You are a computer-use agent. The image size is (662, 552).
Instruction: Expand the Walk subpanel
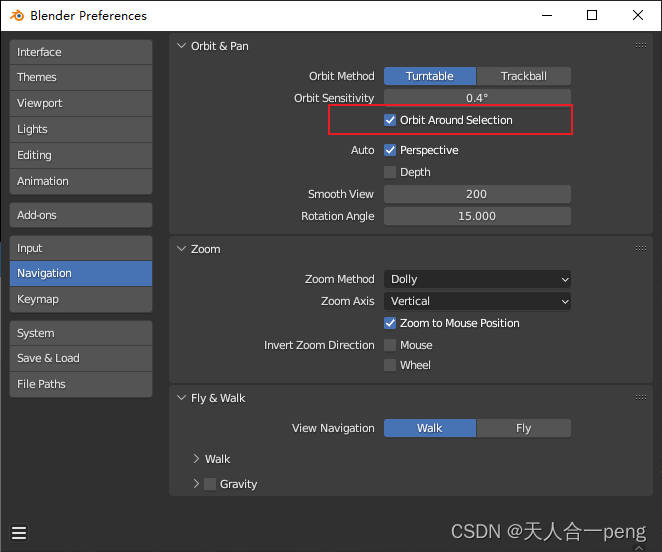pos(196,459)
